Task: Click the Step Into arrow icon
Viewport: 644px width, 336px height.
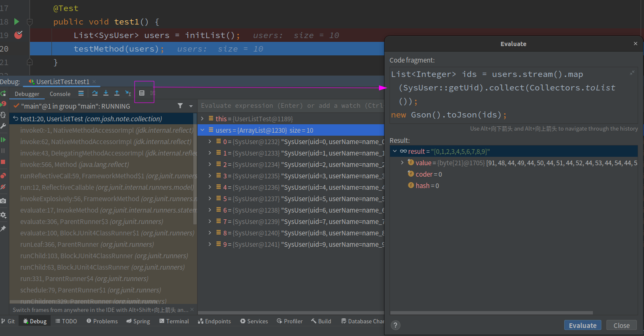Action: coord(106,93)
